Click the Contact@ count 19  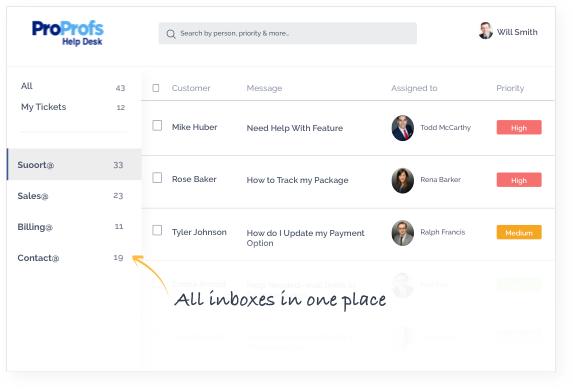(x=118, y=258)
